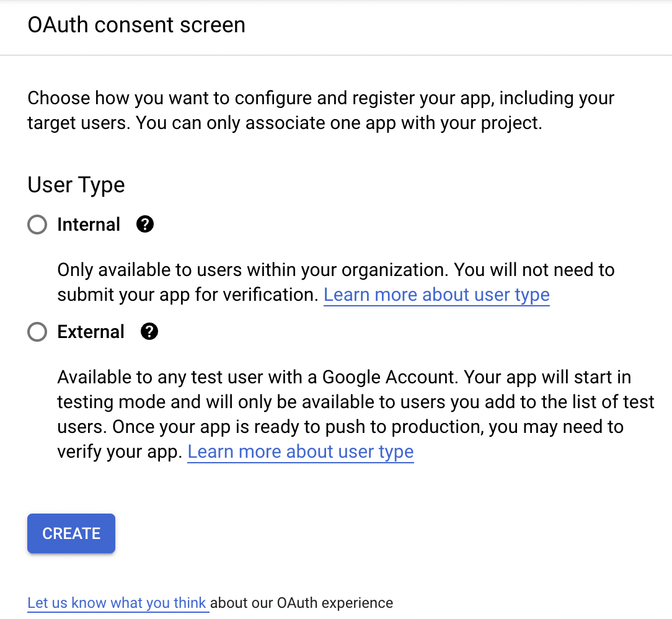Select the Internal user type radio button

point(37,225)
